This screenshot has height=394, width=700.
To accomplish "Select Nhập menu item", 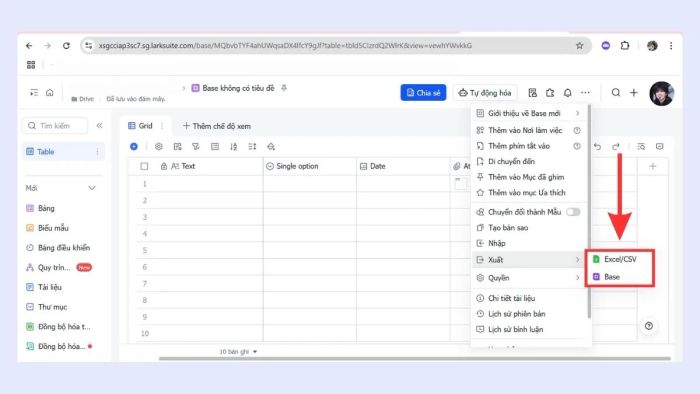I will (529, 243).
